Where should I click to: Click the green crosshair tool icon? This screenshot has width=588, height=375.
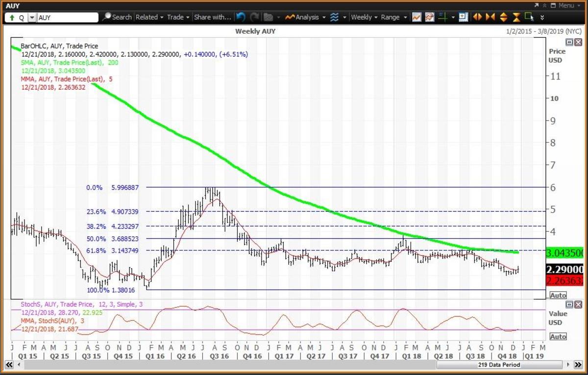(442, 17)
